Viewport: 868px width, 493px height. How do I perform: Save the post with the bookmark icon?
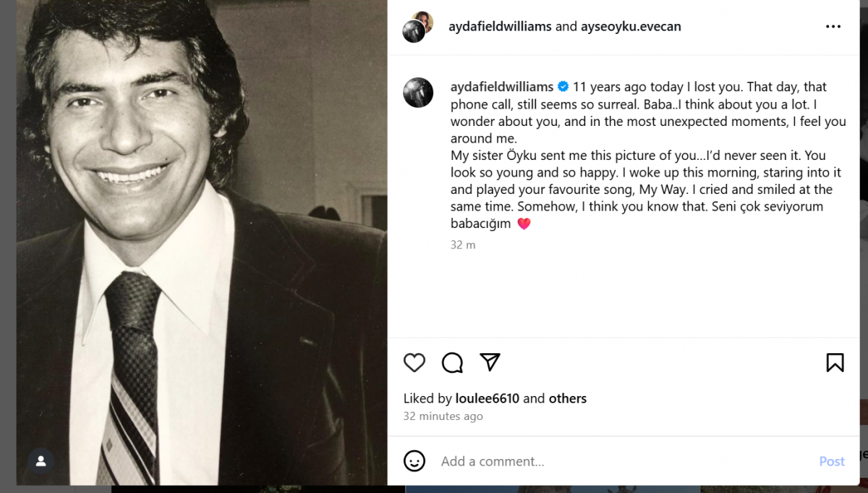[835, 363]
